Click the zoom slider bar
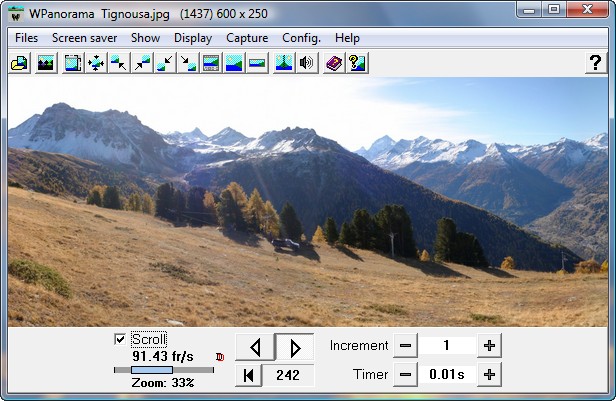 (x=164, y=370)
